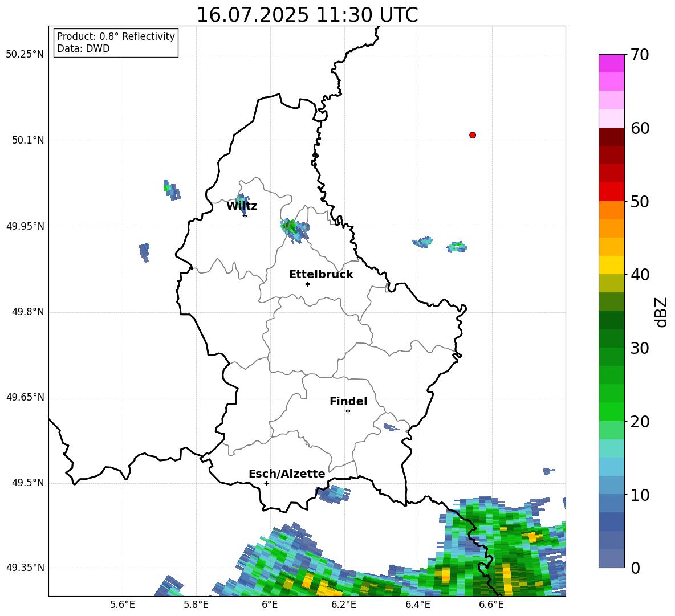Click the cross marker at Findel
The width and height of the screenshot is (675, 616).
coord(348,411)
